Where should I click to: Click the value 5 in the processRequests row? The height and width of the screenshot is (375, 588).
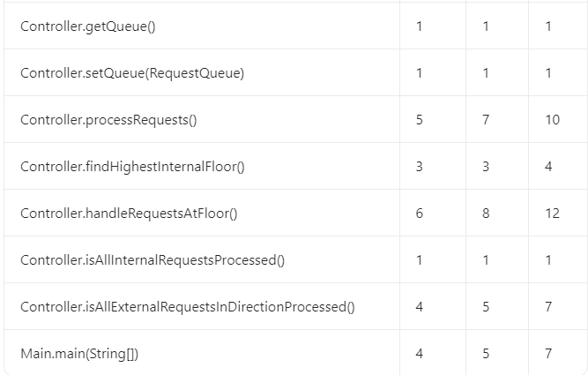click(419, 120)
